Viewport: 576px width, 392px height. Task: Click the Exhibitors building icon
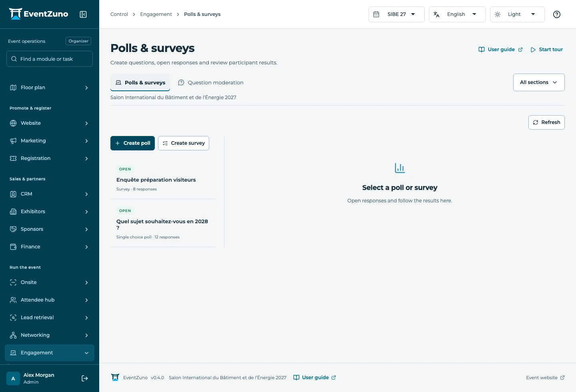tap(13, 212)
